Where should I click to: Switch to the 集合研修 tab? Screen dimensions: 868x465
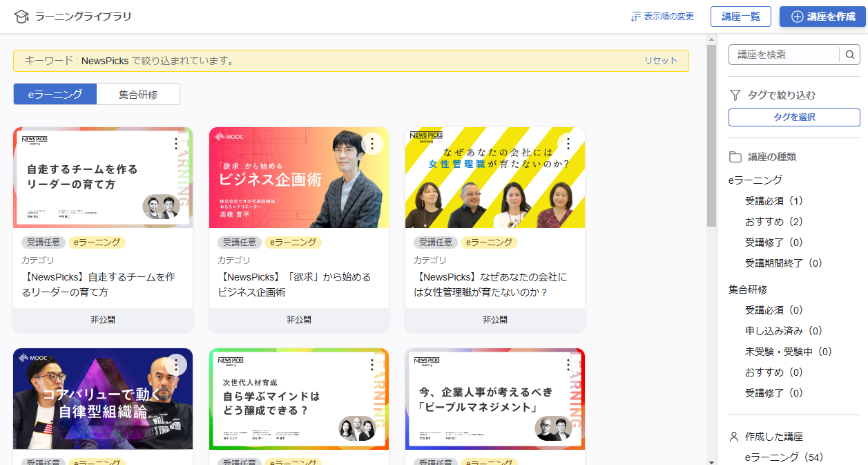click(138, 95)
